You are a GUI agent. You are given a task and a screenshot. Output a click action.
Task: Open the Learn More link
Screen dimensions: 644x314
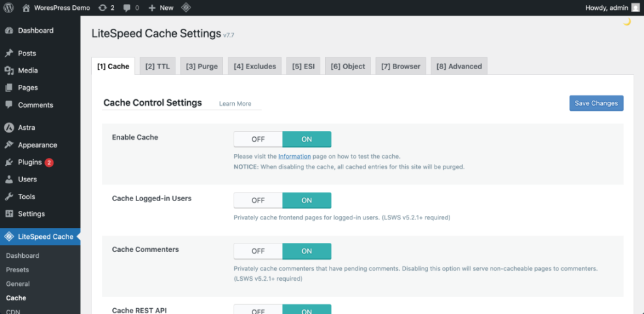pyautogui.click(x=235, y=104)
